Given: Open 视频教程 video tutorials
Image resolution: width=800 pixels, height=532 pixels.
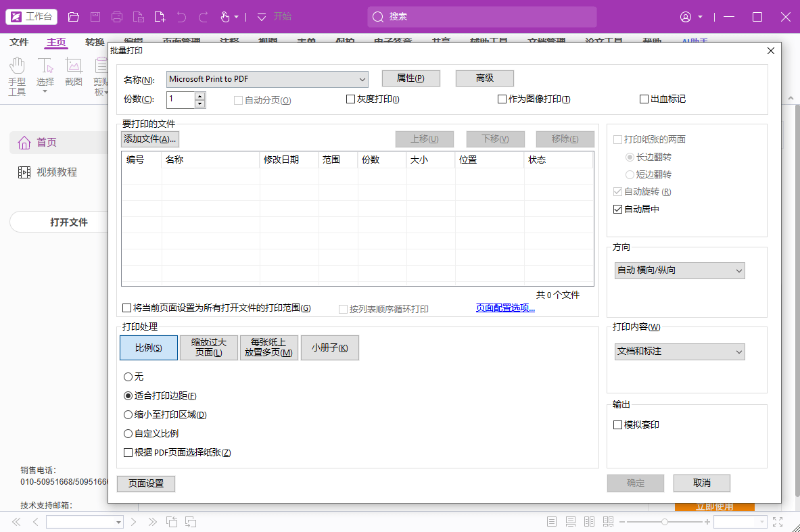Looking at the screenshot, I should [47, 172].
